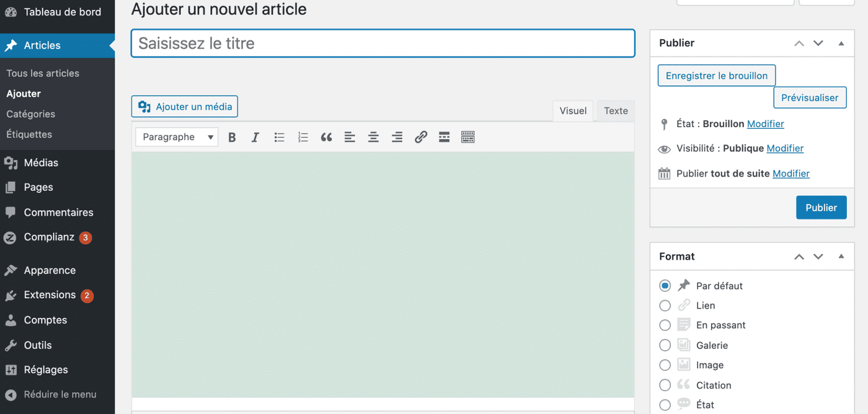Click the article title input field

[x=383, y=43]
